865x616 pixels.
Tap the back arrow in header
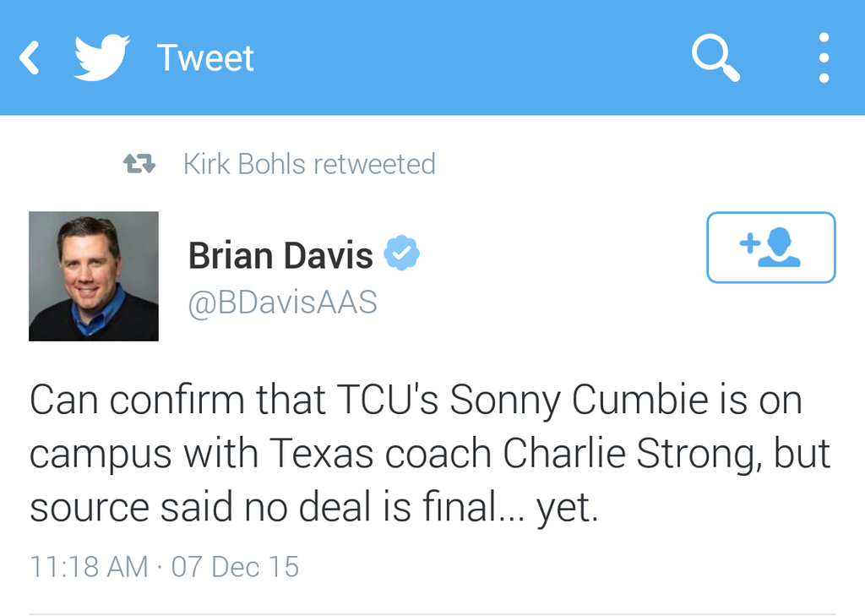click(30, 58)
